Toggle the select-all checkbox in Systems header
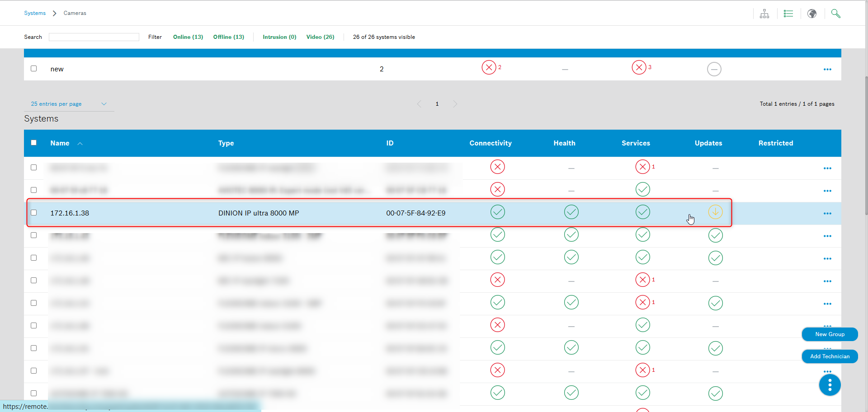Screen dimensions: 868x412 [x=34, y=143]
